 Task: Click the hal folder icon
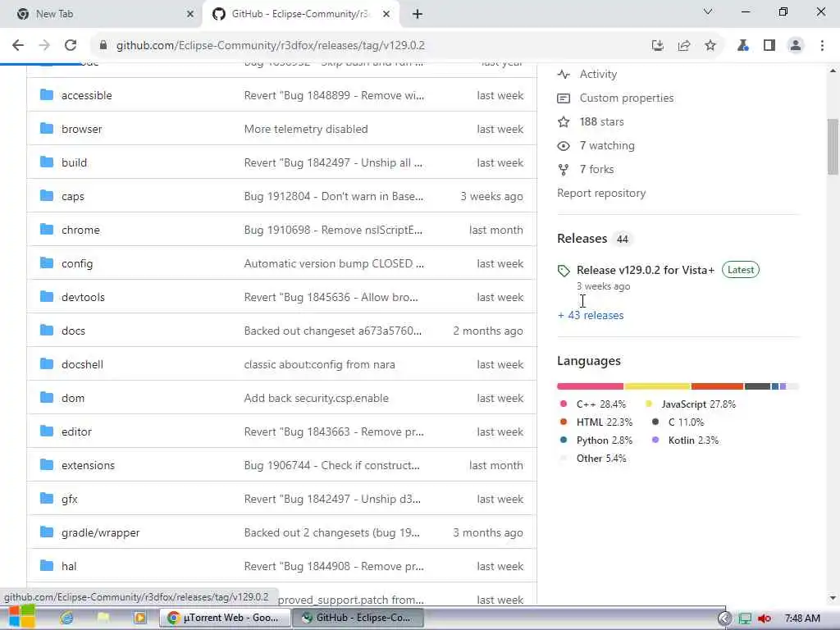[x=47, y=566]
